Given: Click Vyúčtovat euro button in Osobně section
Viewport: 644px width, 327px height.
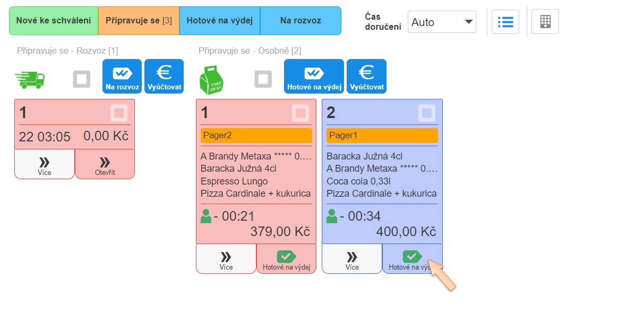Looking at the screenshot, I should [366, 76].
